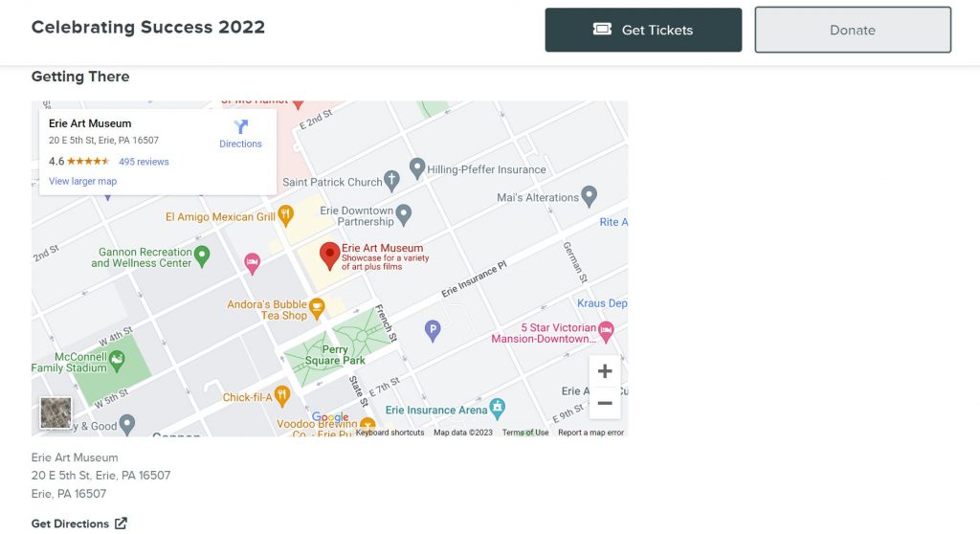Click the Chick-fil-A restaurant marker
The image size is (980, 534).
(x=281, y=394)
